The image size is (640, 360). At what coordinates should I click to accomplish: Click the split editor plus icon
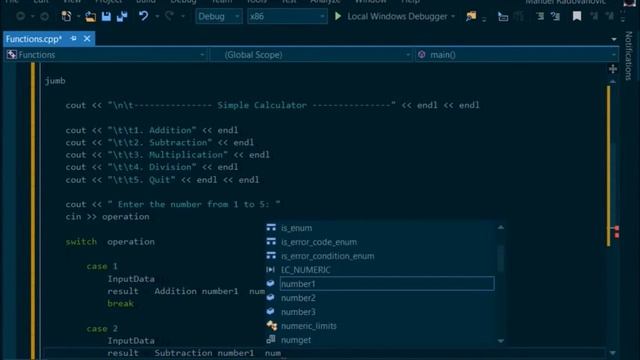click(613, 69)
